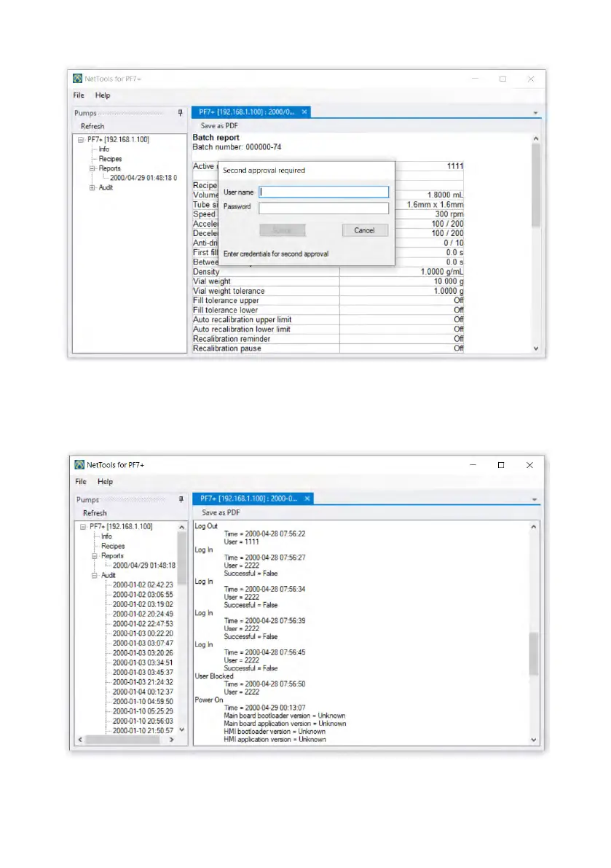Open File menu in lower window
The image size is (611, 868).
click(81, 482)
